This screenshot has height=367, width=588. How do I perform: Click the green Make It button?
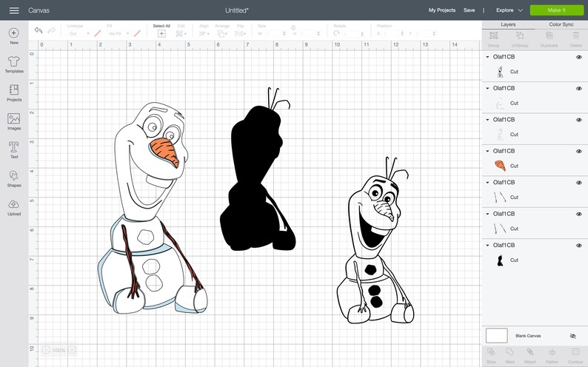point(556,10)
